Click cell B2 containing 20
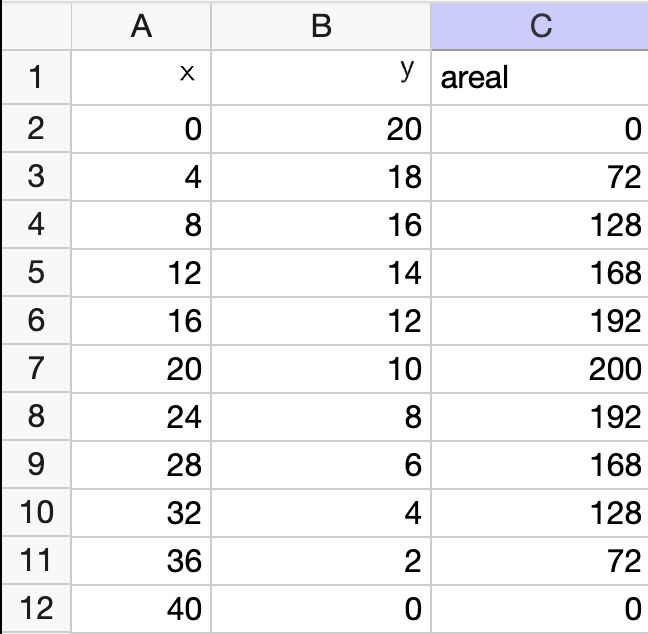This screenshot has height=634, width=648. (x=321, y=128)
